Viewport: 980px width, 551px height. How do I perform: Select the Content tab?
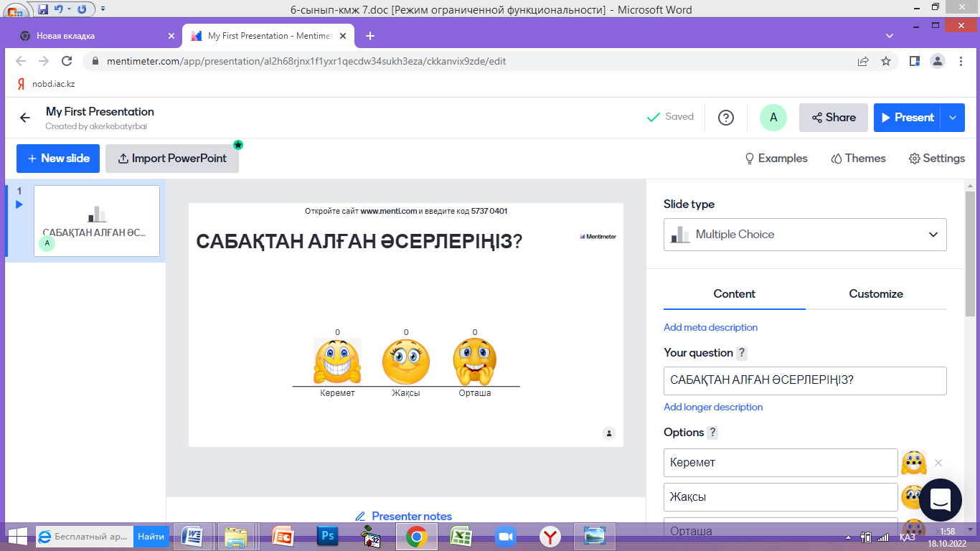point(734,294)
